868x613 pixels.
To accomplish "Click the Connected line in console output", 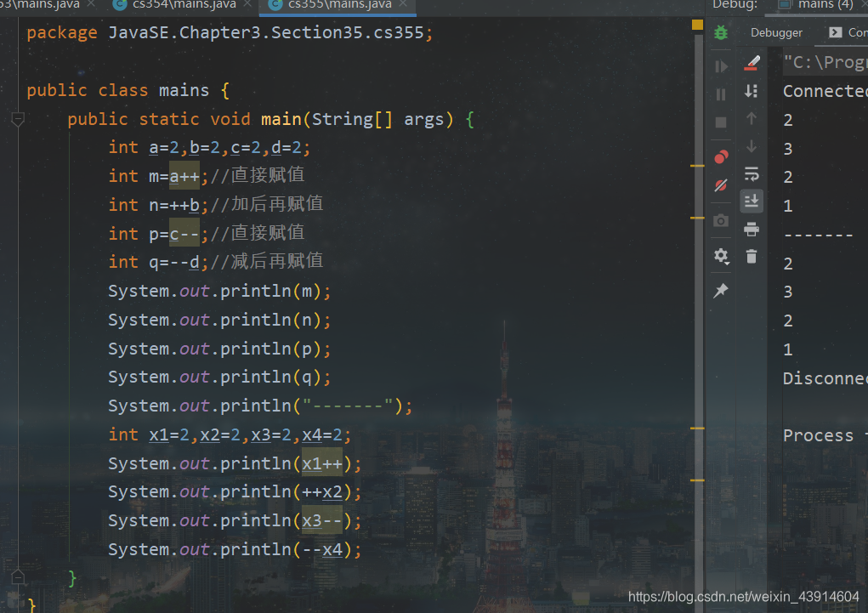I will click(x=825, y=91).
